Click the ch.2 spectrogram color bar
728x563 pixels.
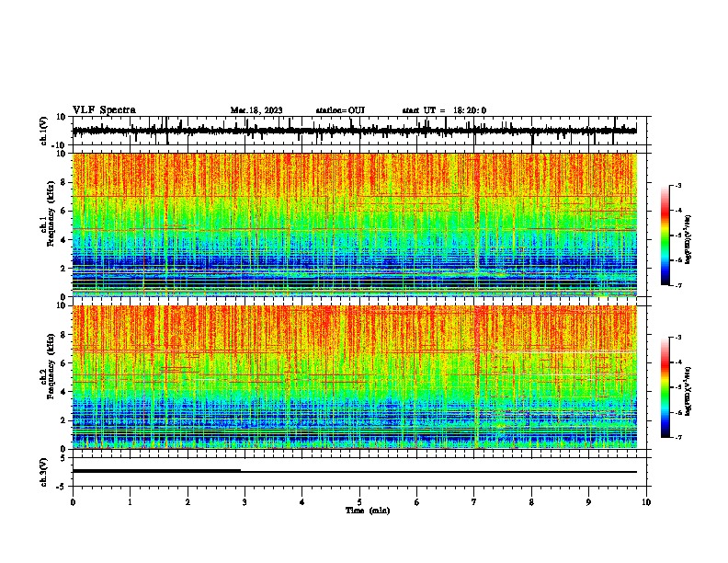pyautogui.click(x=665, y=387)
